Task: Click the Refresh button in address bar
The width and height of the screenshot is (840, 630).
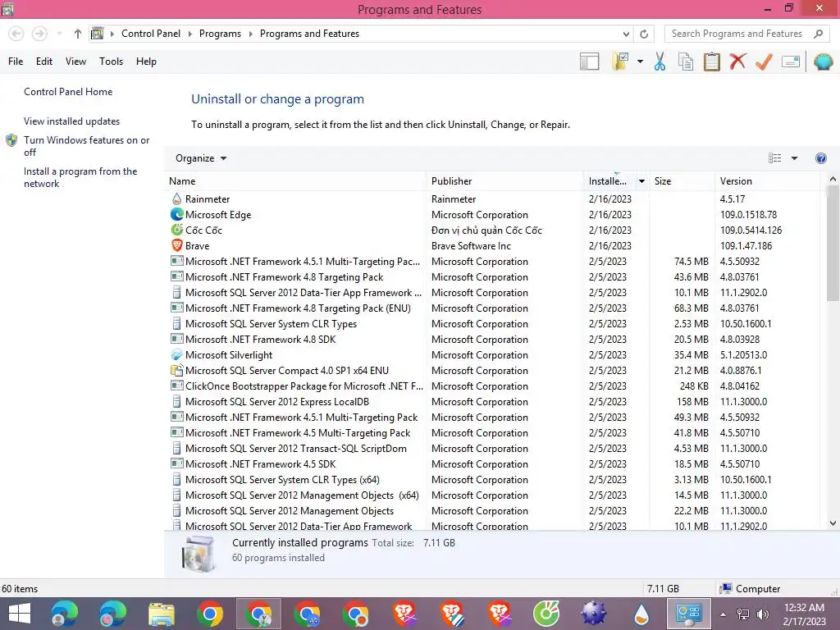Action: coord(644,34)
